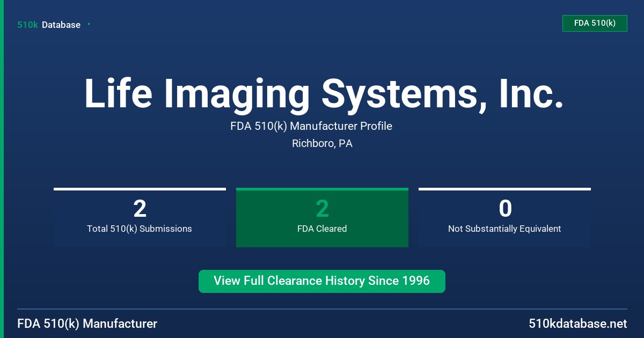Click the FDA 510(k) badge
The width and height of the screenshot is (644, 338).
[595, 23]
